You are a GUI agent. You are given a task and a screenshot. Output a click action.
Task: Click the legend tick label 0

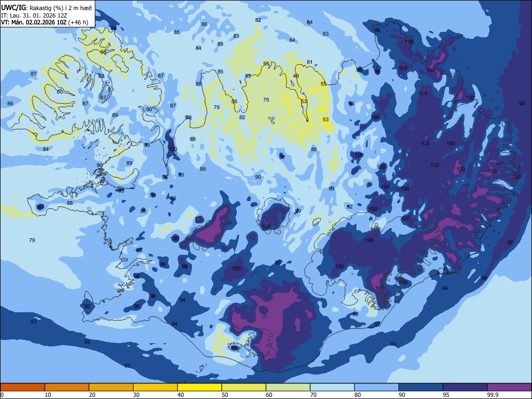[2, 395]
